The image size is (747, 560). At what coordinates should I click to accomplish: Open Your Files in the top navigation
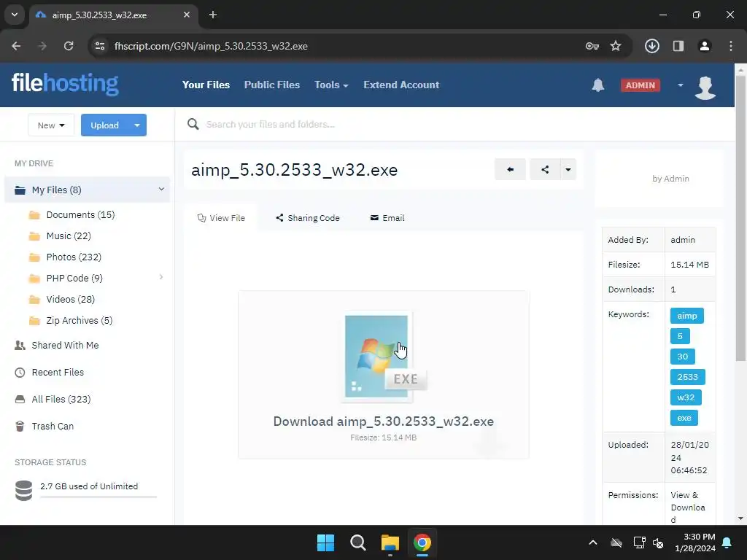pos(206,85)
